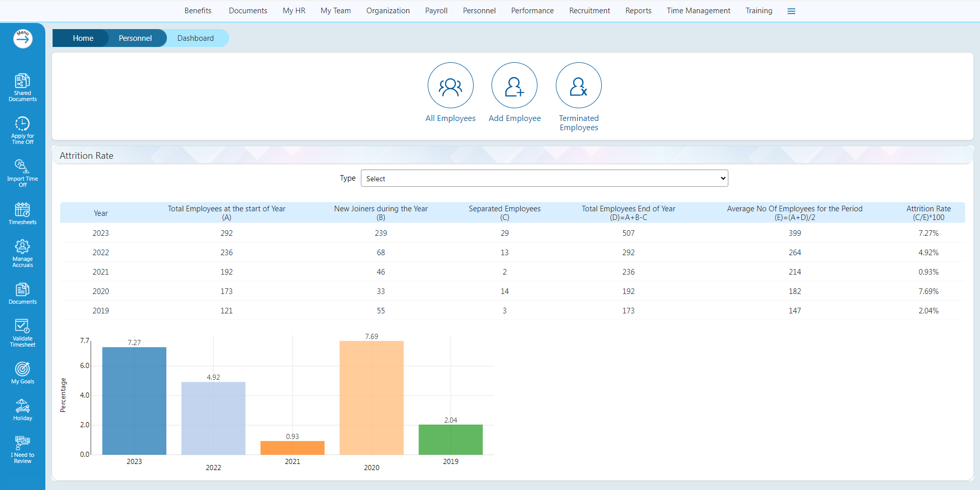This screenshot has width=980, height=490.
Task: Go to the Personnel breadcrumb tab
Action: (x=135, y=38)
